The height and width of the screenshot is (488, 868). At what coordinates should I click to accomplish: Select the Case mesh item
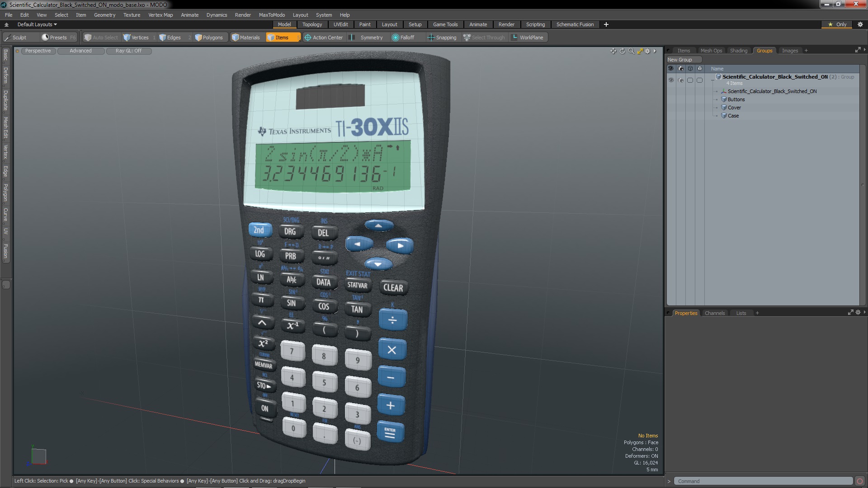733,116
